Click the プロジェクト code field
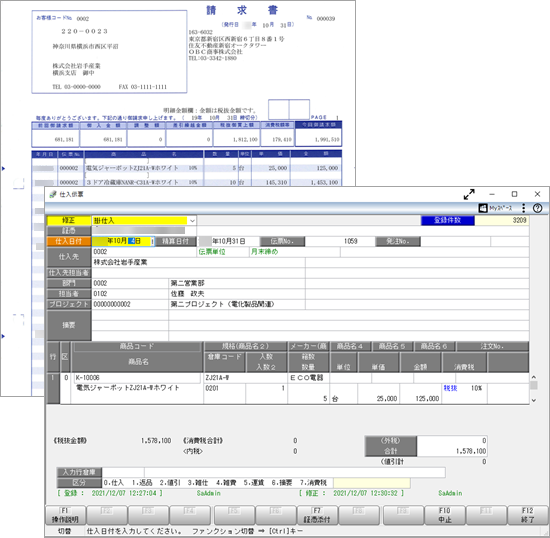550x538 pixels. coord(130,304)
